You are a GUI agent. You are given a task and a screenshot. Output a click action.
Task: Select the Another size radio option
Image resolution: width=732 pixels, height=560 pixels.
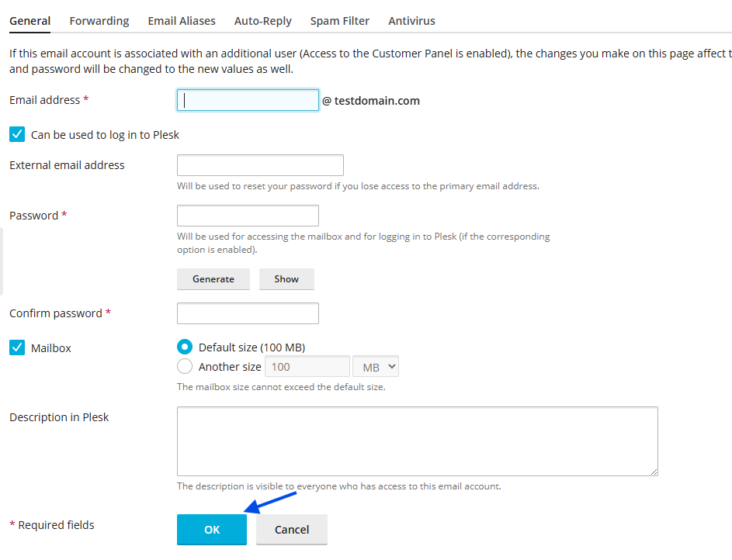pyautogui.click(x=185, y=367)
